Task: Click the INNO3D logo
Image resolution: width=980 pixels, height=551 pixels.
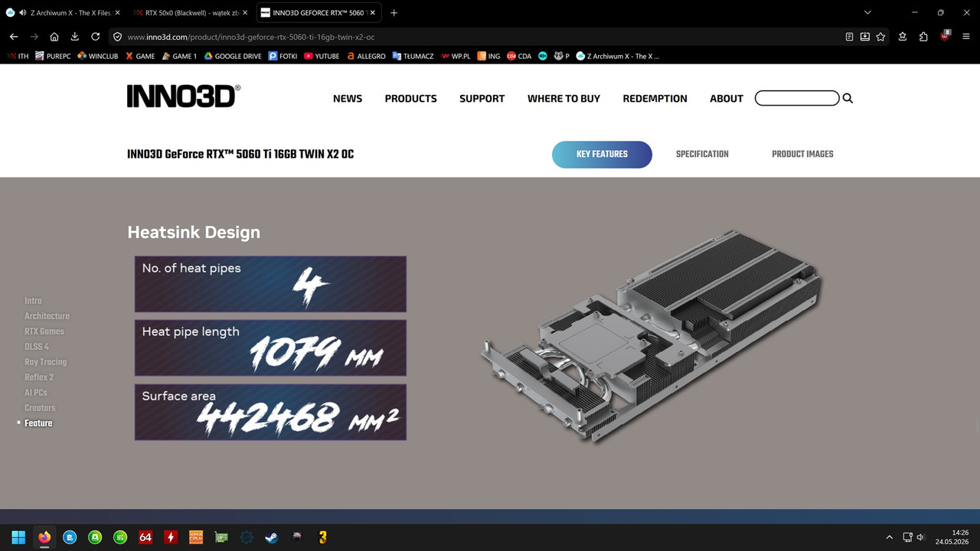Action: pyautogui.click(x=184, y=96)
